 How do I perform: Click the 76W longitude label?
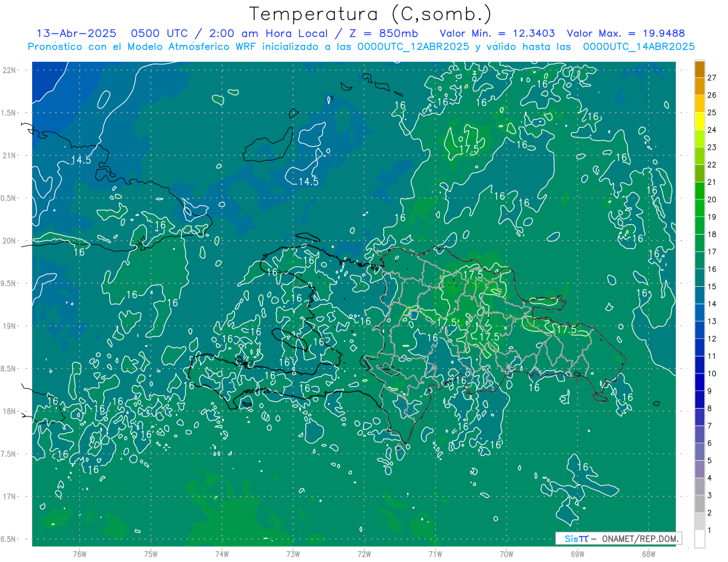click(79, 554)
